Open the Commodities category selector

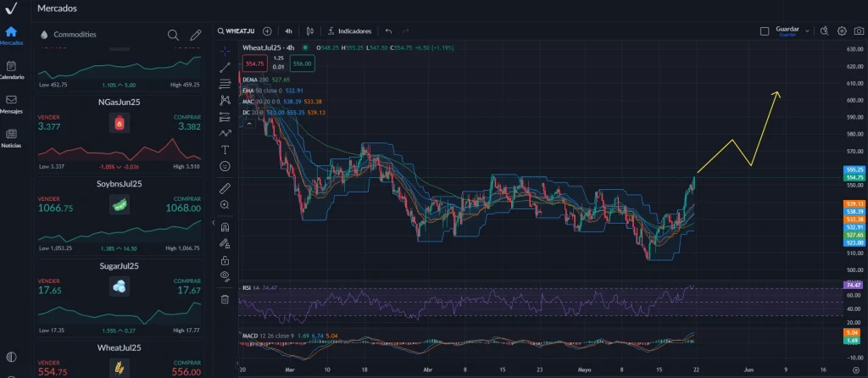(69, 34)
